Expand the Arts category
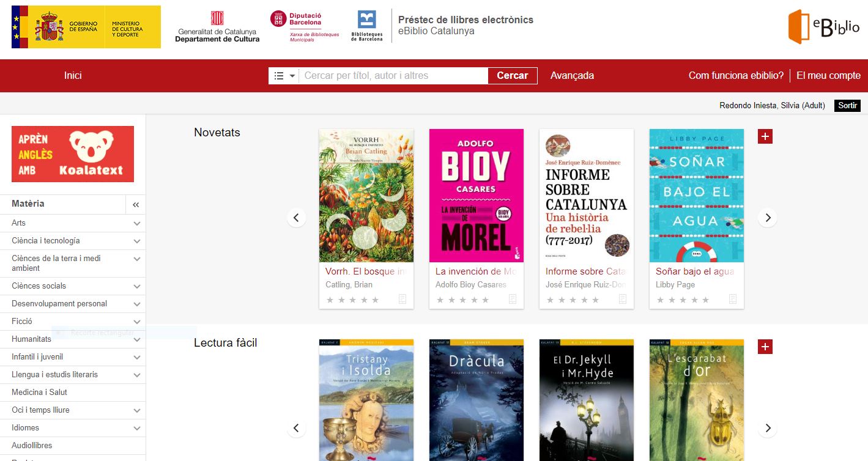 (137, 223)
